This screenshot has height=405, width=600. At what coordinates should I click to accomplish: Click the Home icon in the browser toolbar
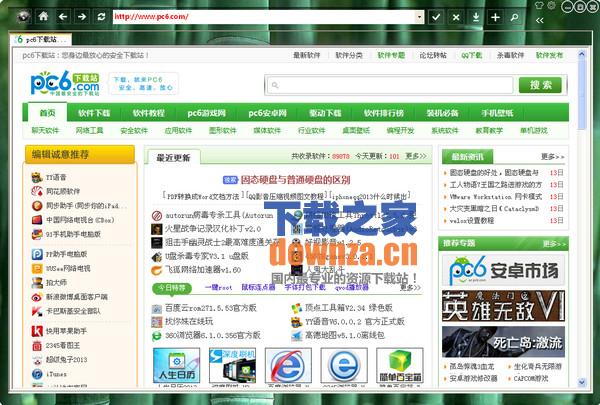point(44,17)
